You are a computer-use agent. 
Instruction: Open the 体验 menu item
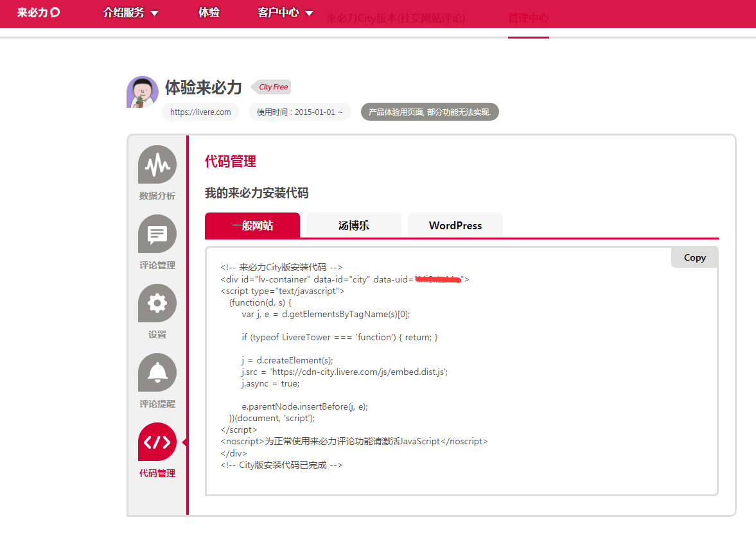(209, 13)
